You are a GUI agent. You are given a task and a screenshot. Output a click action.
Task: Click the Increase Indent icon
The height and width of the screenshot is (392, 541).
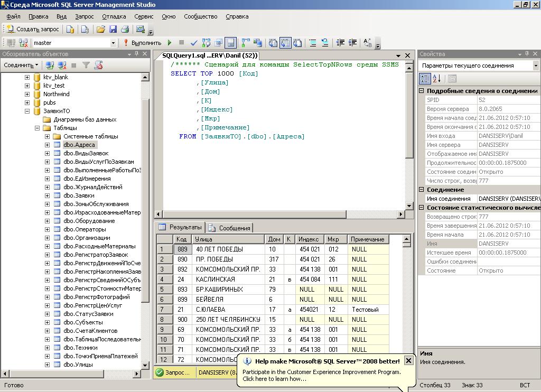tap(352, 43)
